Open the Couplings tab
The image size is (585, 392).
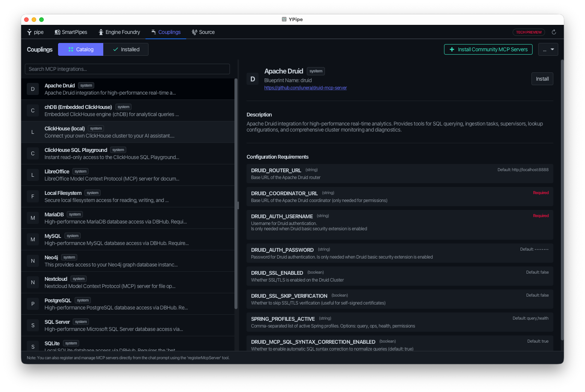166,32
